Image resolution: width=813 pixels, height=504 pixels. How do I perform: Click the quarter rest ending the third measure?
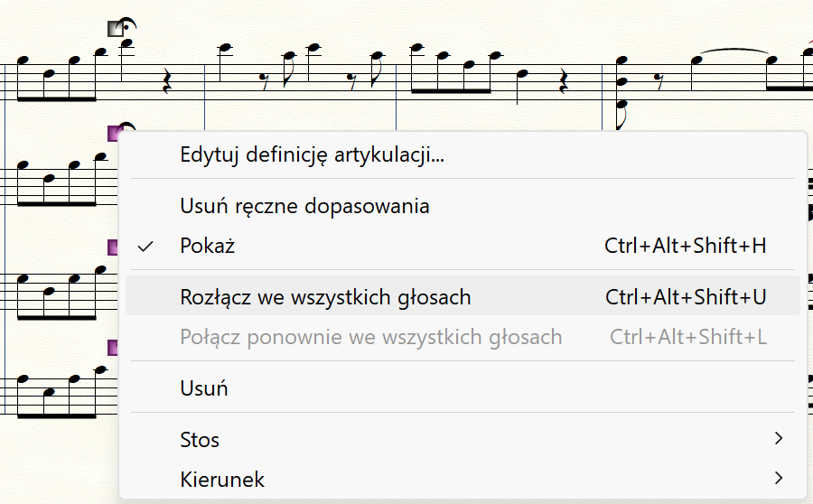click(x=564, y=83)
